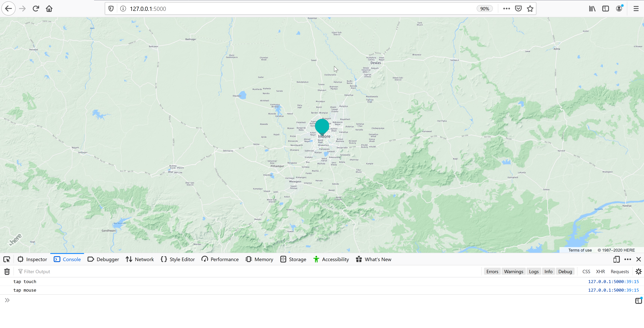Open console settings gear menu
644x328 pixels.
pos(638,272)
